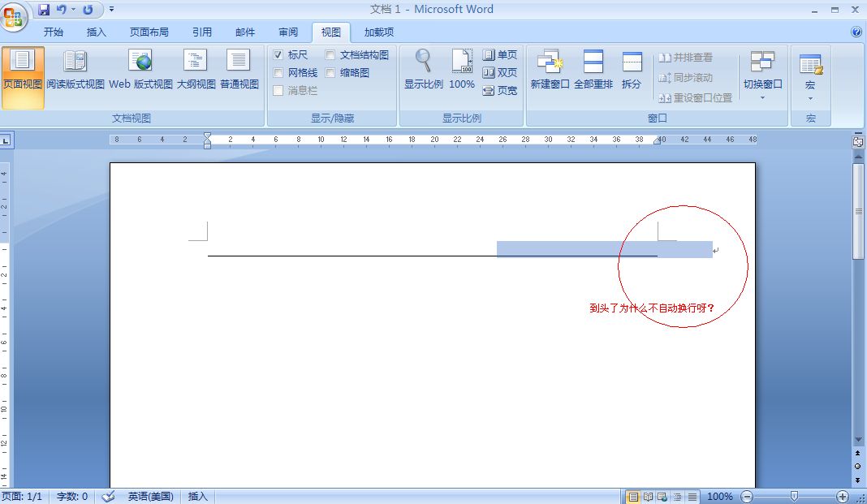The image size is (867, 504).
Task: Click 并排查看 view side by side
Action: tap(686, 58)
